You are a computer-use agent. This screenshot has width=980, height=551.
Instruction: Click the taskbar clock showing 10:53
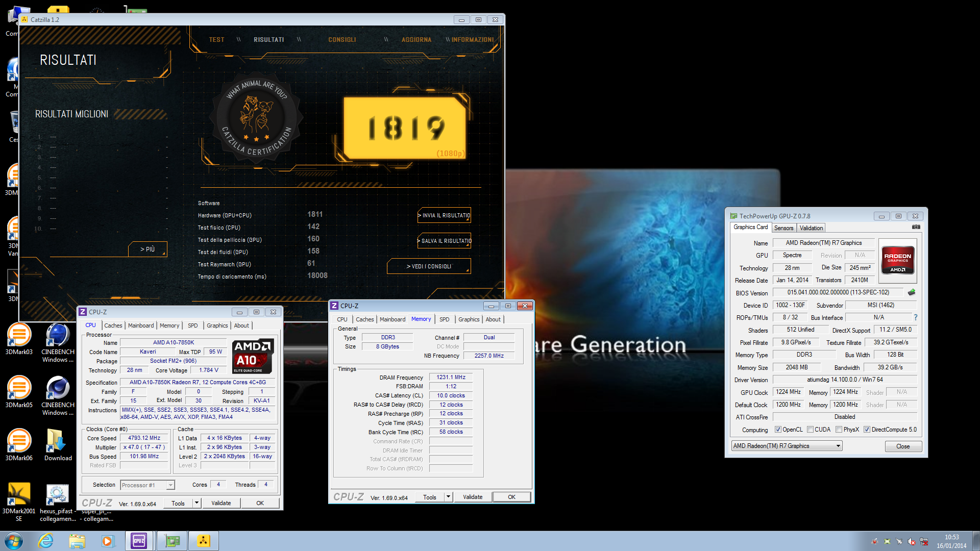click(951, 541)
